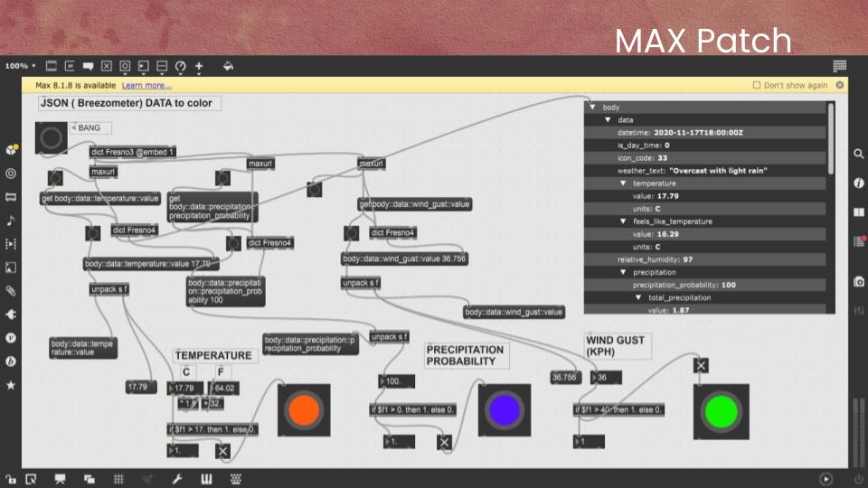Image resolution: width=868 pixels, height=488 pixels.
Task: Add a message box from top toolbar
Action: coord(70,66)
